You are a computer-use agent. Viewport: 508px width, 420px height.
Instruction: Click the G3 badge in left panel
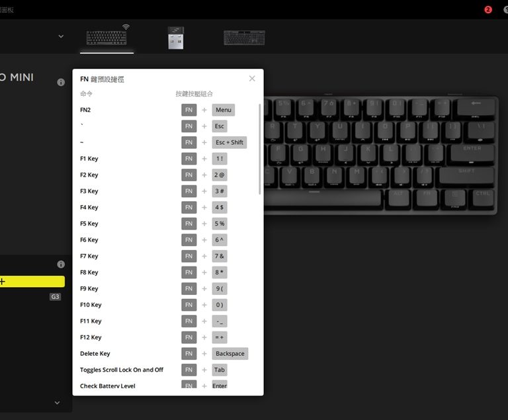pyautogui.click(x=55, y=297)
